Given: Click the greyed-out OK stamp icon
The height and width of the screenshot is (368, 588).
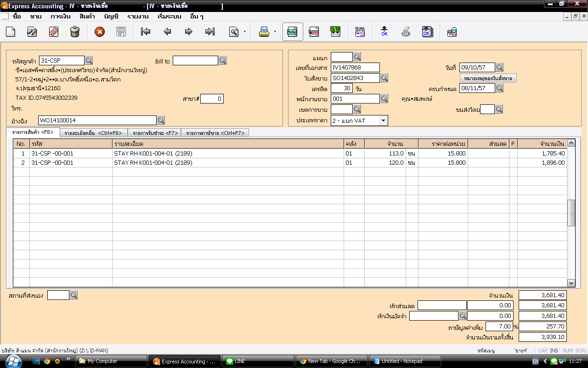Looking at the screenshot, I should 406,32.
